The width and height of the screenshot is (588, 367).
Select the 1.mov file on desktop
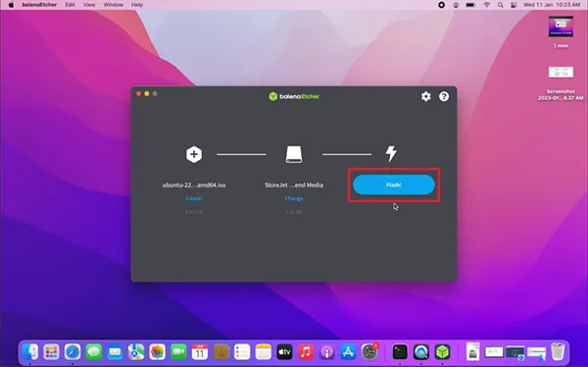click(561, 31)
